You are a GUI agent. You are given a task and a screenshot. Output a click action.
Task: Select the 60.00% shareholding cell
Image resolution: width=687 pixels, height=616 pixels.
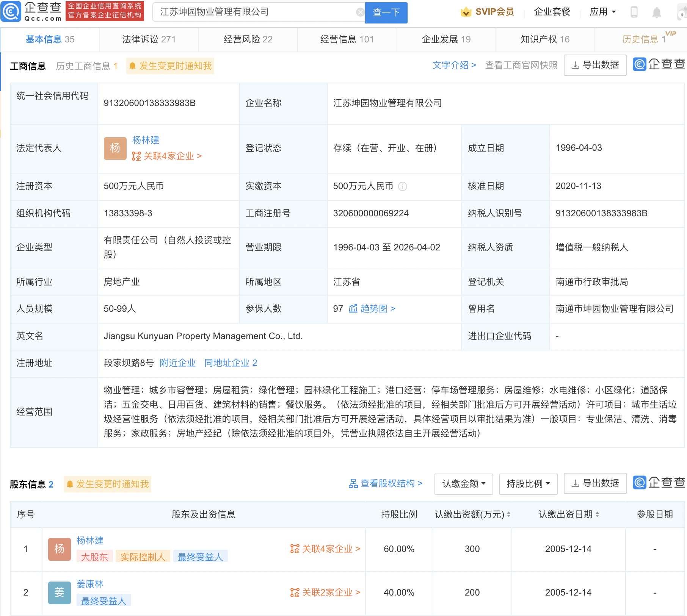(399, 549)
